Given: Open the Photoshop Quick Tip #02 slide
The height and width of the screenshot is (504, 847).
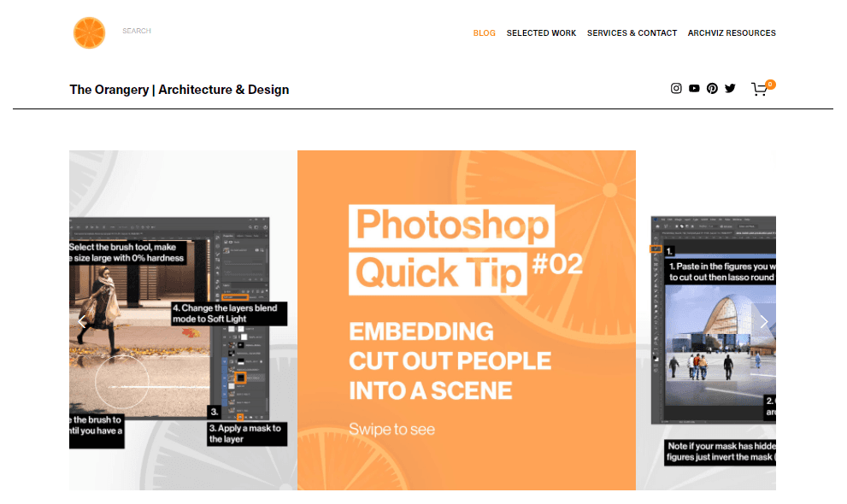Looking at the screenshot, I should pos(466,320).
